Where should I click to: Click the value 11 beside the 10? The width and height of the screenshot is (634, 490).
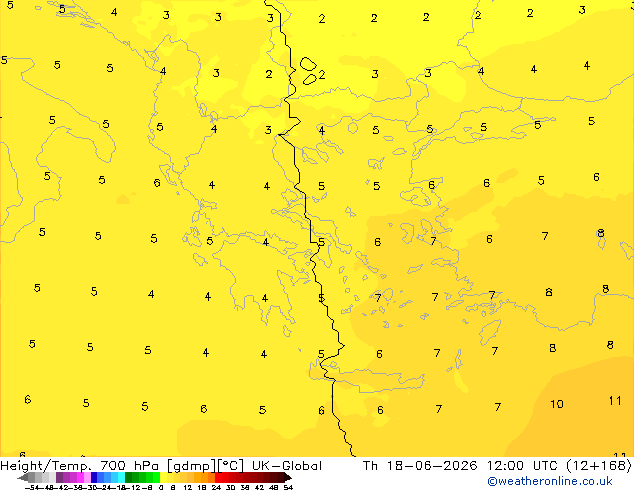[x=615, y=401]
